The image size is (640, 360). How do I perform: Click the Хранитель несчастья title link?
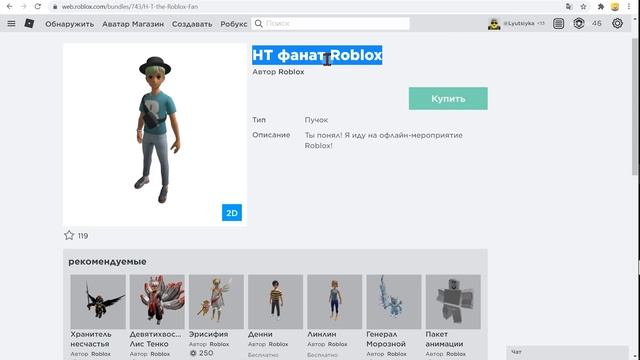pos(91,339)
